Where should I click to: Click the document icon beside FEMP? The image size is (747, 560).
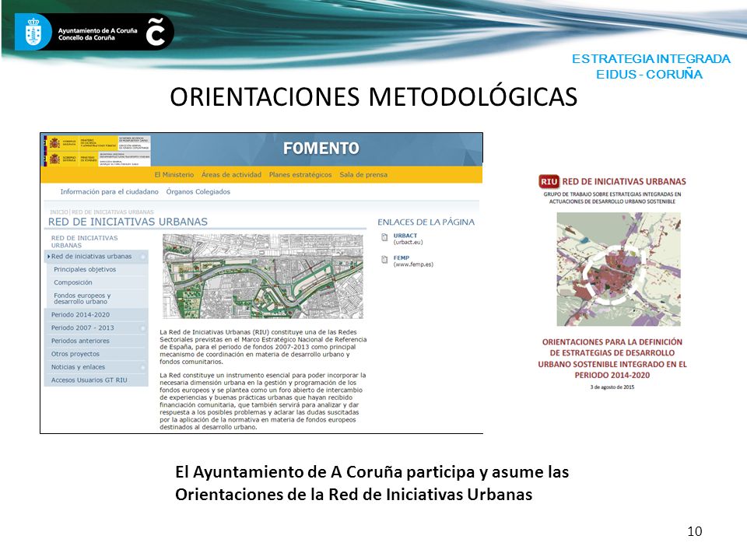[384, 260]
